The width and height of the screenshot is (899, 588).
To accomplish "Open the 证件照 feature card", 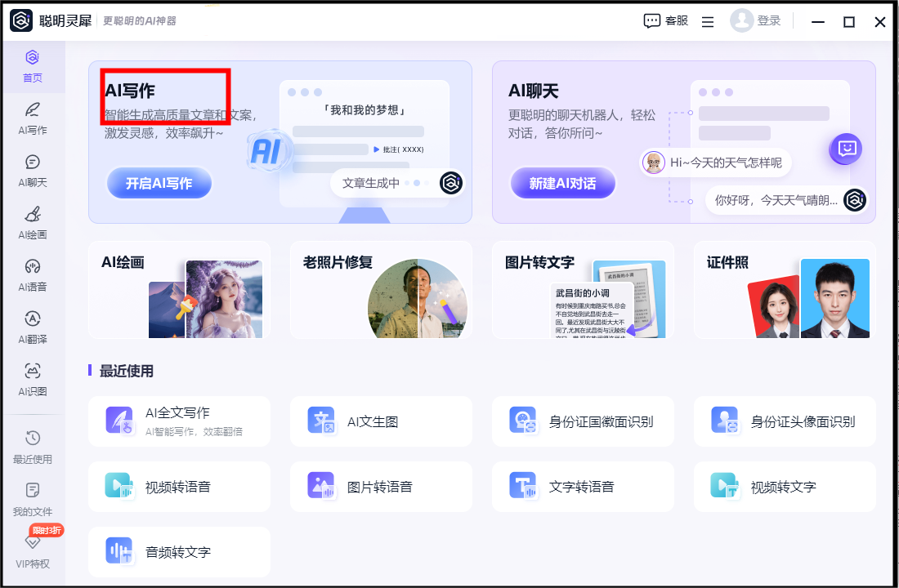I will pyautogui.click(x=785, y=290).
